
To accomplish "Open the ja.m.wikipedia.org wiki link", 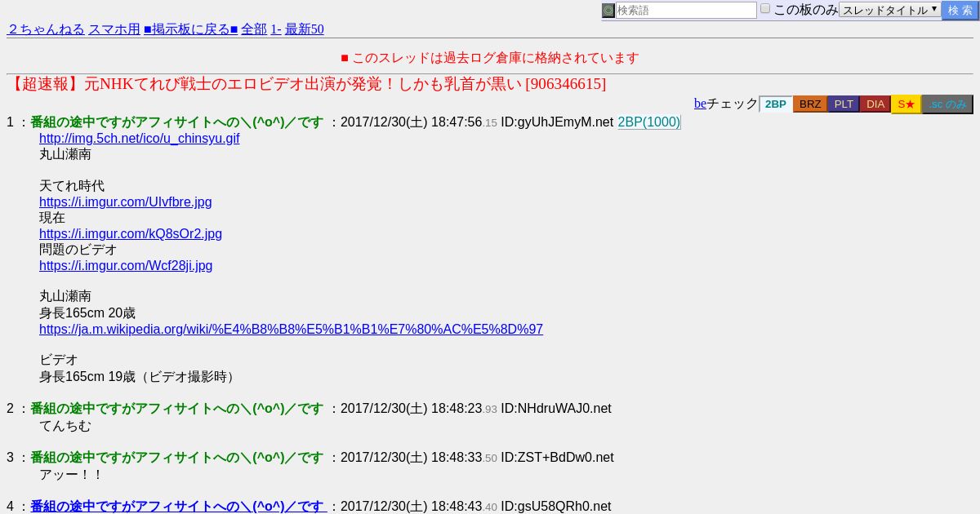I will [x=291, y=330].
